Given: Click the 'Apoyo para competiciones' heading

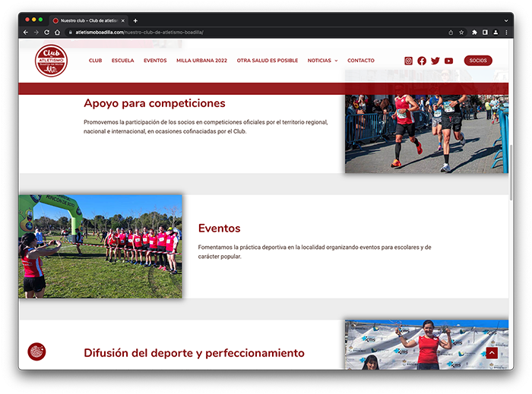Looking at the screenshot, I should (154, 103).
